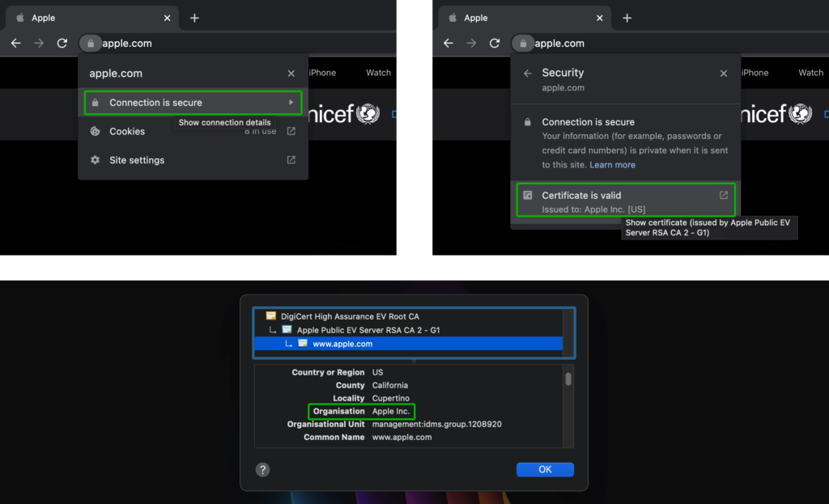Open the Learn more link
Screen dimensions: 829x504
point(612,165)
